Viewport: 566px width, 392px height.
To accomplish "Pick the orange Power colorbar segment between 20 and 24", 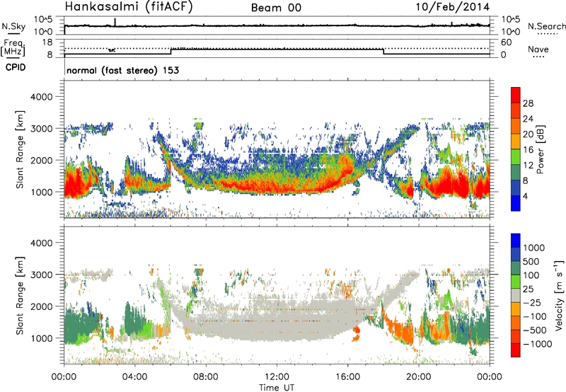I will point(516,127).
